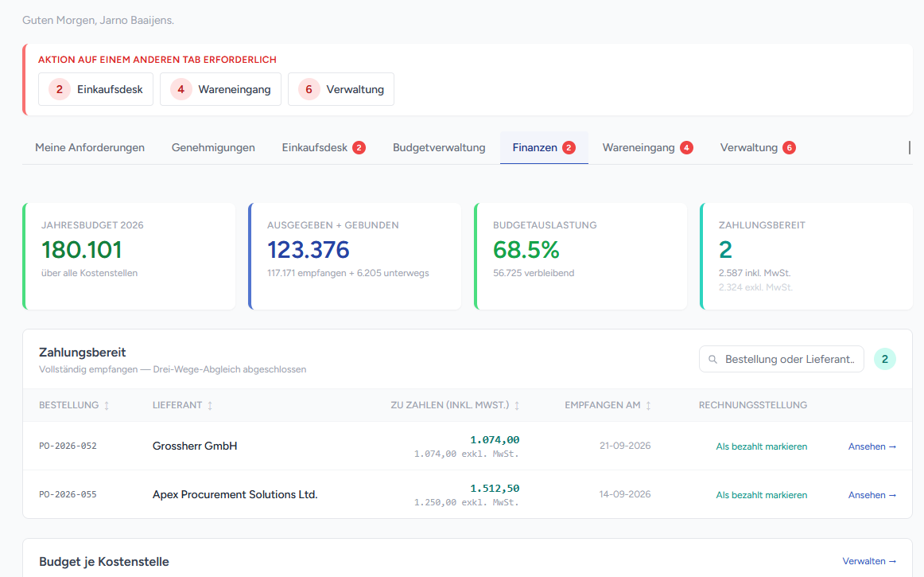Select the Finanzen tab
Image resolution: width=924 pixels, height=577 pixels.
(x=544, y=147)
